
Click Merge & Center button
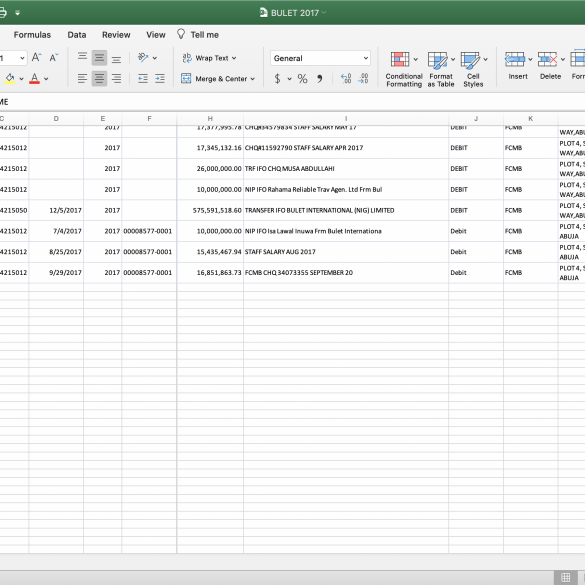[x=214, y=79]
